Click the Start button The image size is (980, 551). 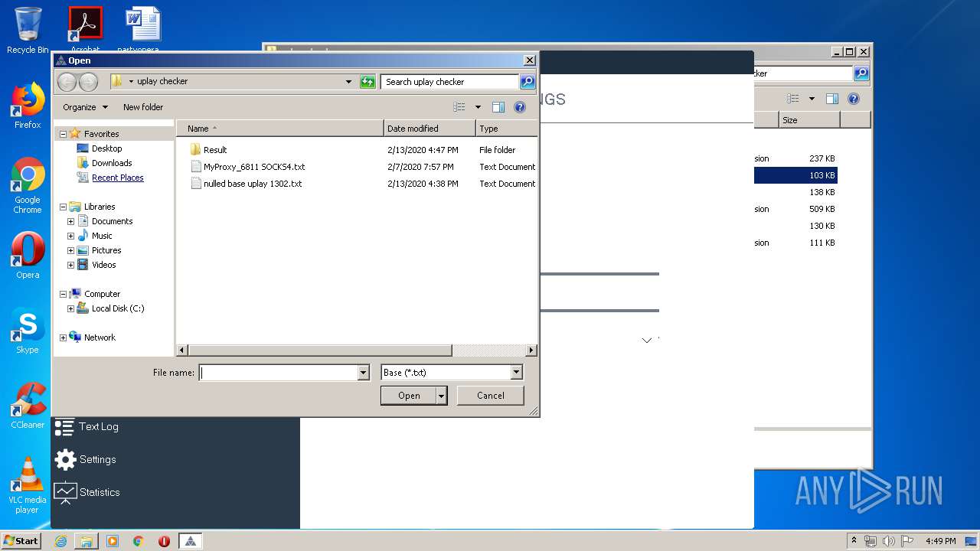(21, 541)
